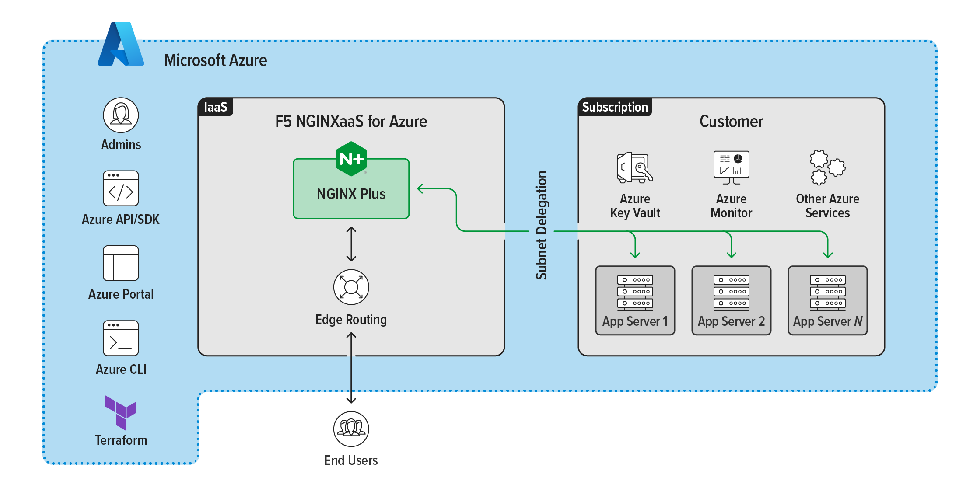
Task: Click the 'Azure Key Vault' label text
Action: 635,206
